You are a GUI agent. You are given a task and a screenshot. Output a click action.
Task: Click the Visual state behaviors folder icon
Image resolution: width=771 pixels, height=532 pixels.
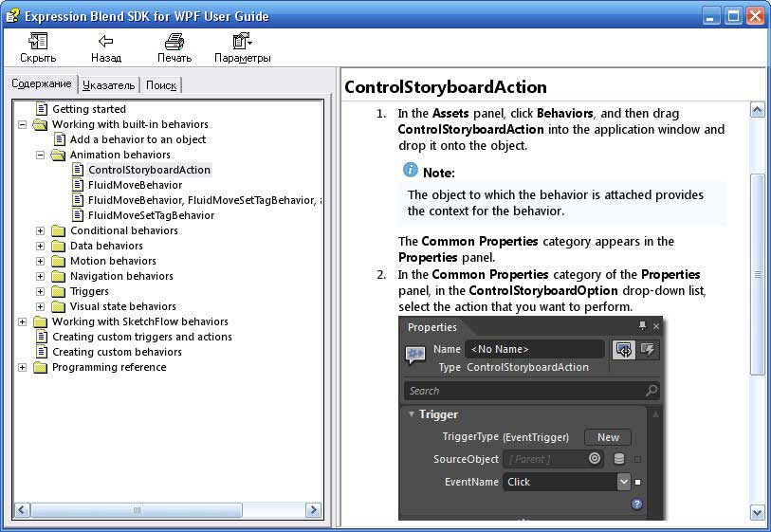click(x=59, y=307)
